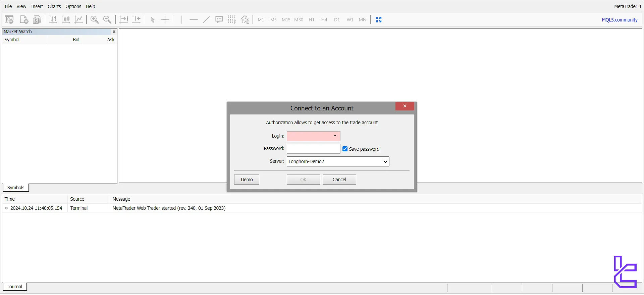This screenshot has width=644, height=295.
Task: Select the MN timeframe
Action: 363,20
